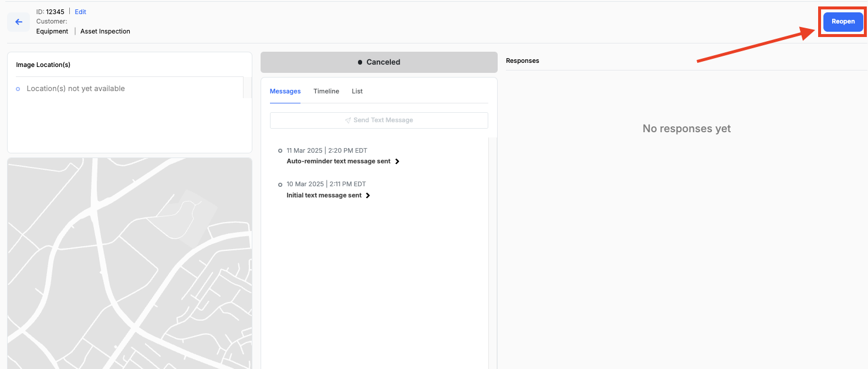Click the map view

(x=130, y=263)
